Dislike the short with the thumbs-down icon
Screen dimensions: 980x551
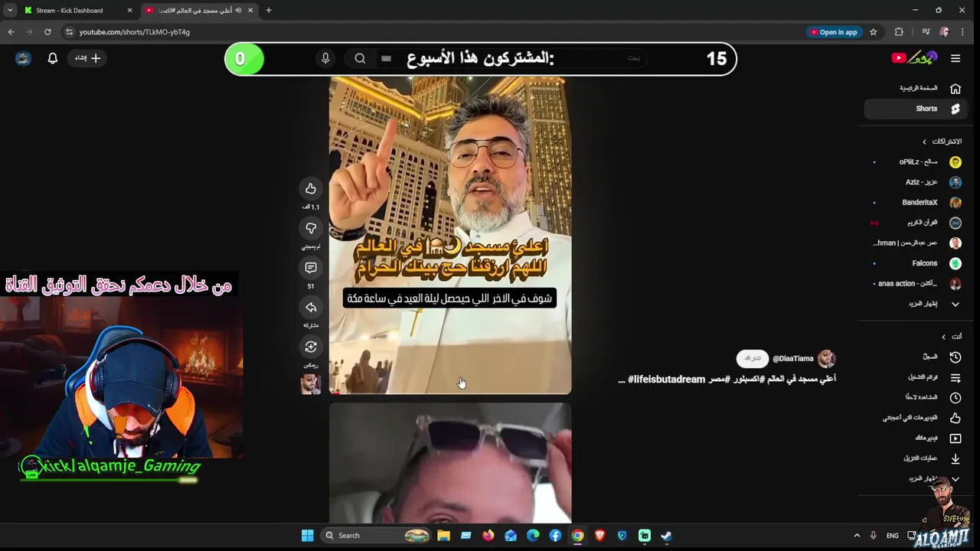tap(311, 228)
